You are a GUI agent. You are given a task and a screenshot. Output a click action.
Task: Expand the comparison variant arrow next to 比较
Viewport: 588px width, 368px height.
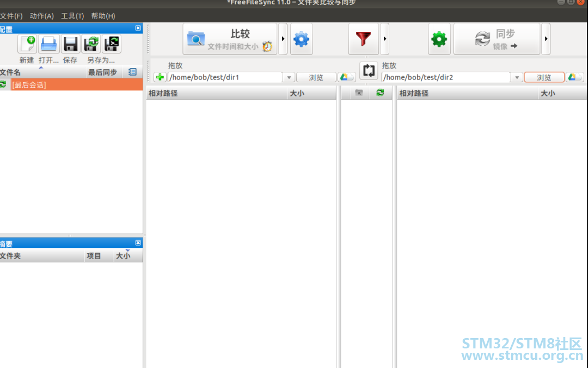tap(283, 39)
